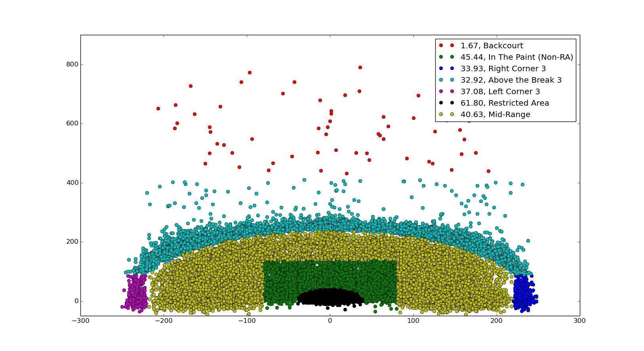Click the x-axis tick label −200

click(164, 321)
